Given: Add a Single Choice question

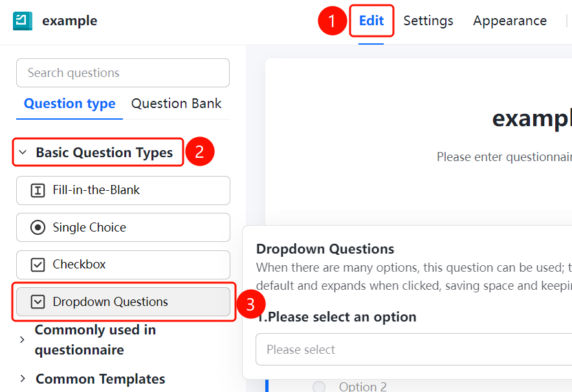Looking at the screenshot, I should coord(124,228).
